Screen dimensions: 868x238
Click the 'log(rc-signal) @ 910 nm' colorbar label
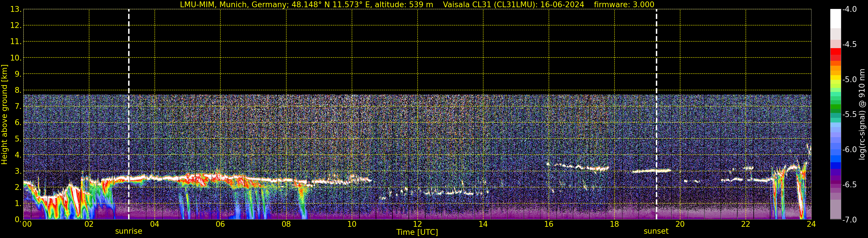pyautogui.click(x=862, y=115)
